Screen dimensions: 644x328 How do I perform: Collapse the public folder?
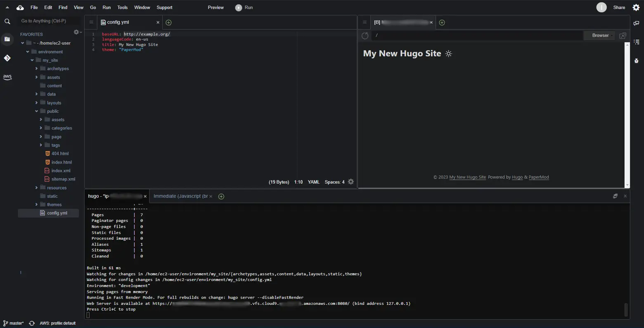coord(36,111)
